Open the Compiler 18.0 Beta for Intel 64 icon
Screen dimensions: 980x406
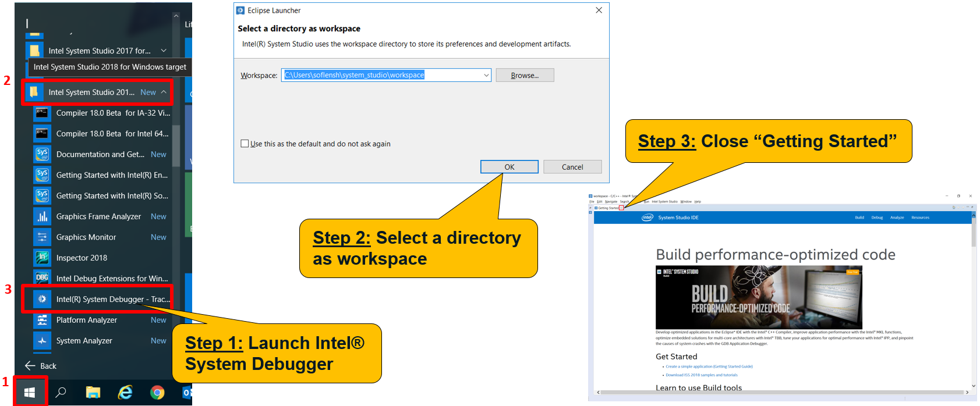[42, 134]
